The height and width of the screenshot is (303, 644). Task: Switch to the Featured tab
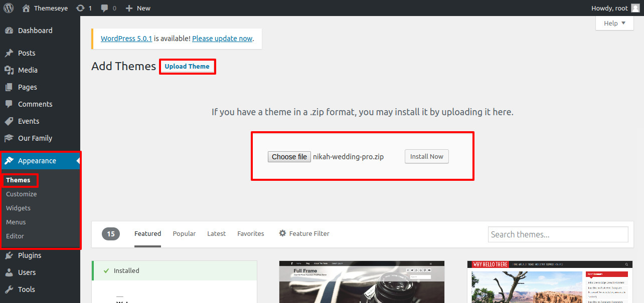147,233
